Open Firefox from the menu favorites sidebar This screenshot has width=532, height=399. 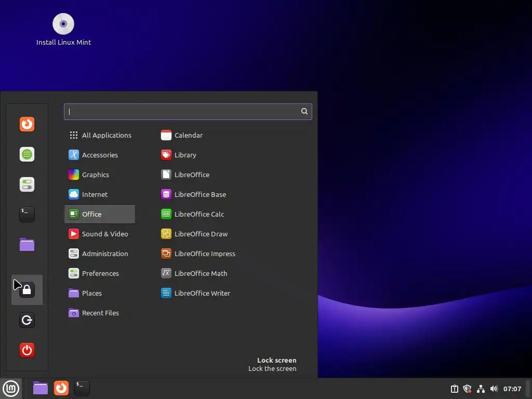pyautogui.click(x=27, y=124)
